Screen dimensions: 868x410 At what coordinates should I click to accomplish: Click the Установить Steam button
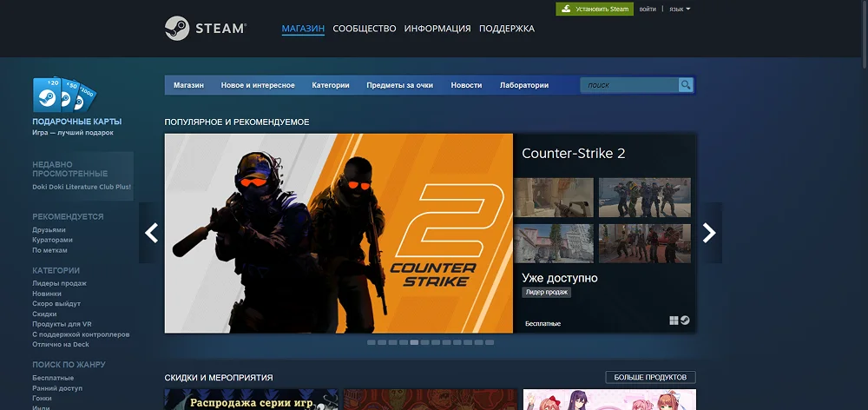pos(595,9)
